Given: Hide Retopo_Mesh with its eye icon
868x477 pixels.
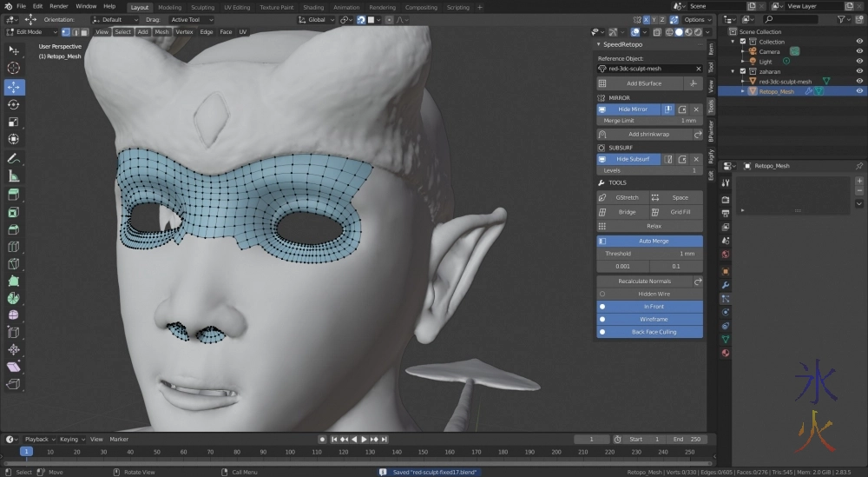Looking at the screenshot, I should [859, 91].
